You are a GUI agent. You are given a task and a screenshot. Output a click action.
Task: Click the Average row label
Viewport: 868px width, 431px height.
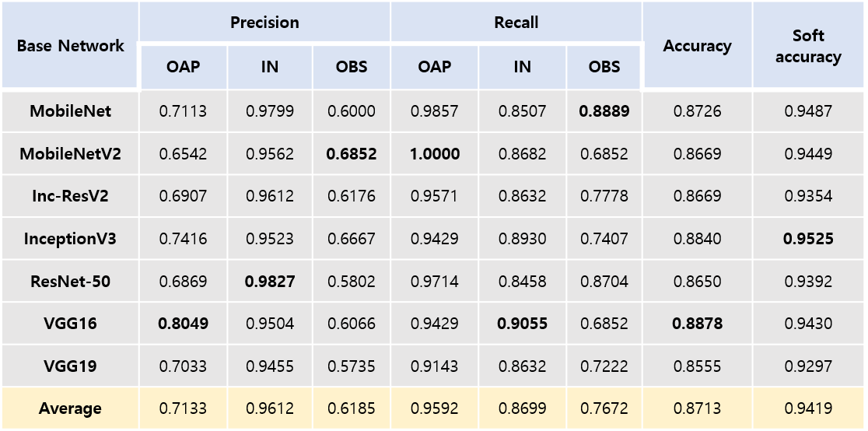coord(70,408)
